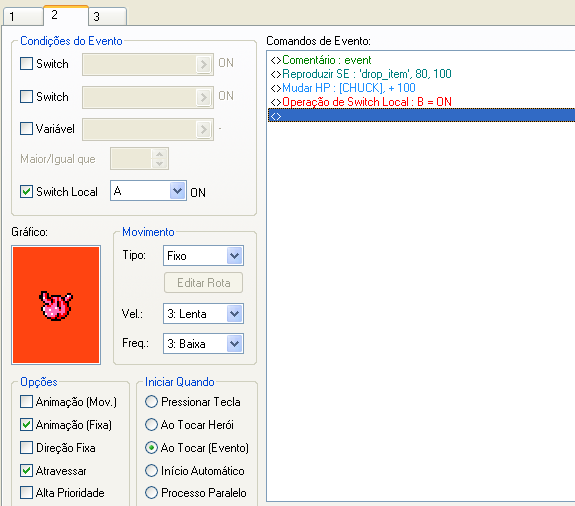The width and height of the screenshot is (575, 506).
Task: Click the Variável selector arrow button
Action: [x=204, y=129]
